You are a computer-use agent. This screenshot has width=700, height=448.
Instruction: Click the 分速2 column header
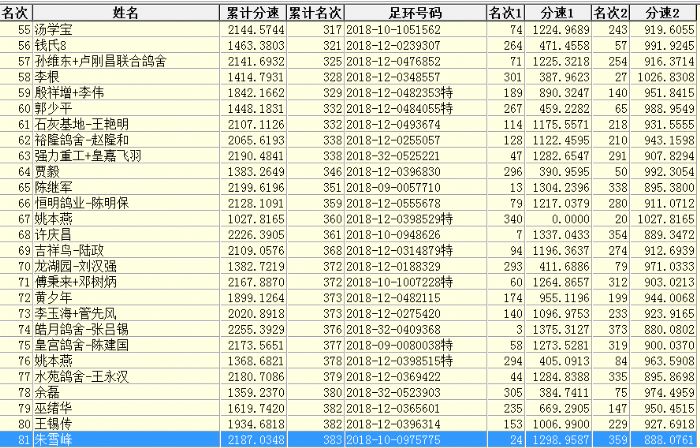coord(664,12)
